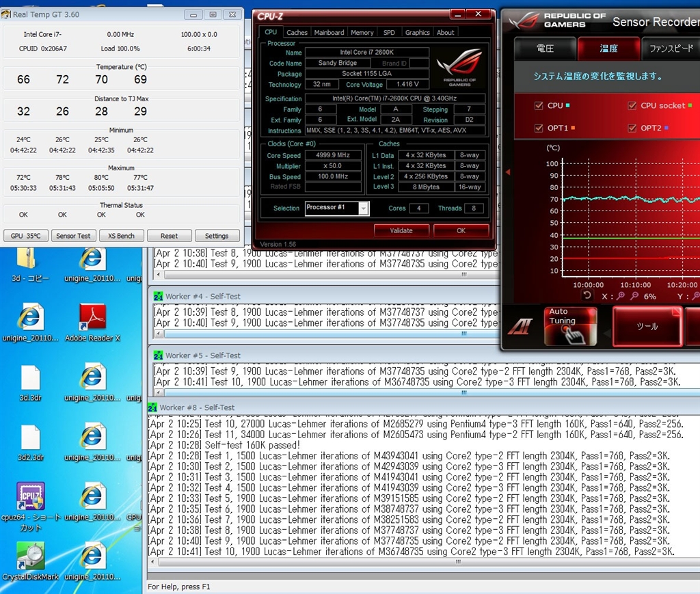
Task: Switch to the SPD tab in CPU-Z
Action: point(389,33)
